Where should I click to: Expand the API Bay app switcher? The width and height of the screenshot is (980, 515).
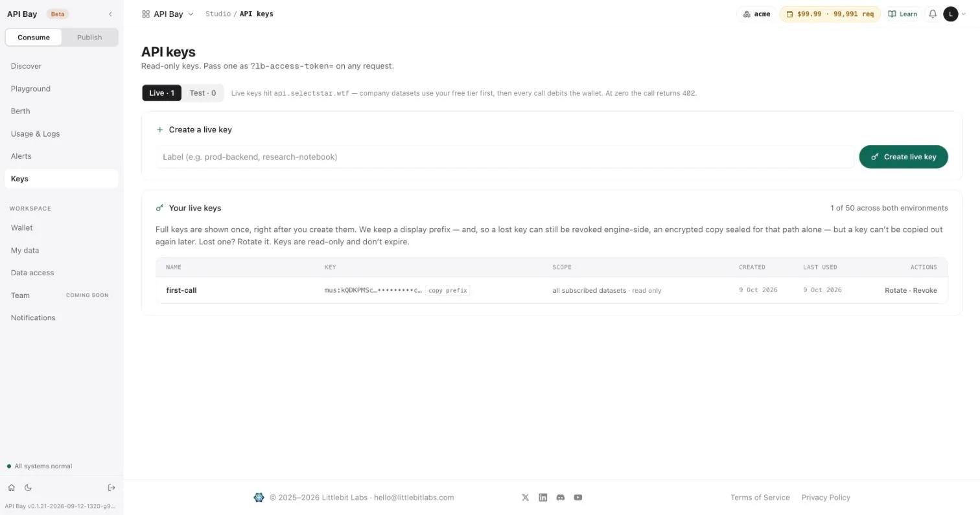pyautogui.click(x=168, y=14)
